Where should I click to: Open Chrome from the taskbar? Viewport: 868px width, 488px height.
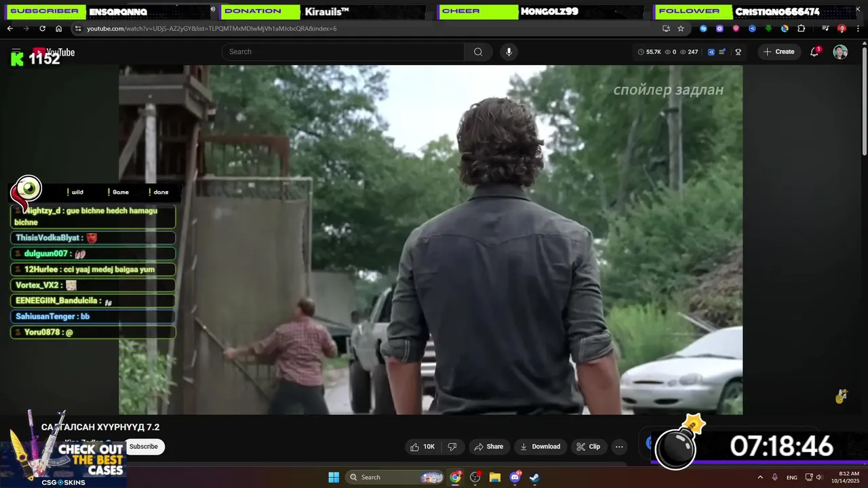[456, 477]
